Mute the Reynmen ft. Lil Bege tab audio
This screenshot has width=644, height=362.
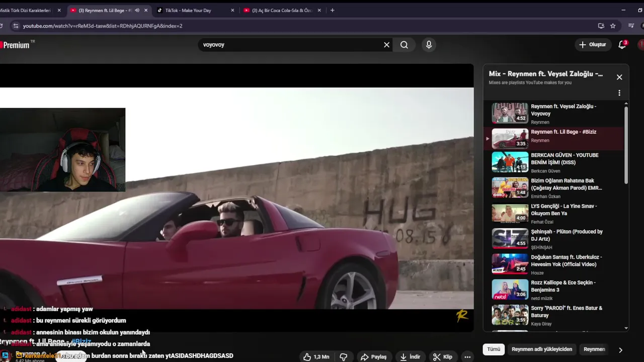137,10
